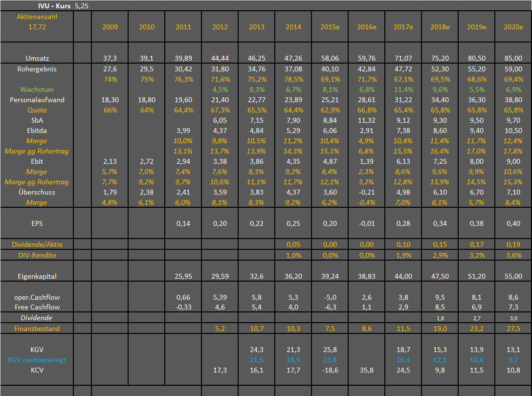Select EPS value -0,01
Screen dimensions: 532x396
pyautogui.click(x=366, y=223)
